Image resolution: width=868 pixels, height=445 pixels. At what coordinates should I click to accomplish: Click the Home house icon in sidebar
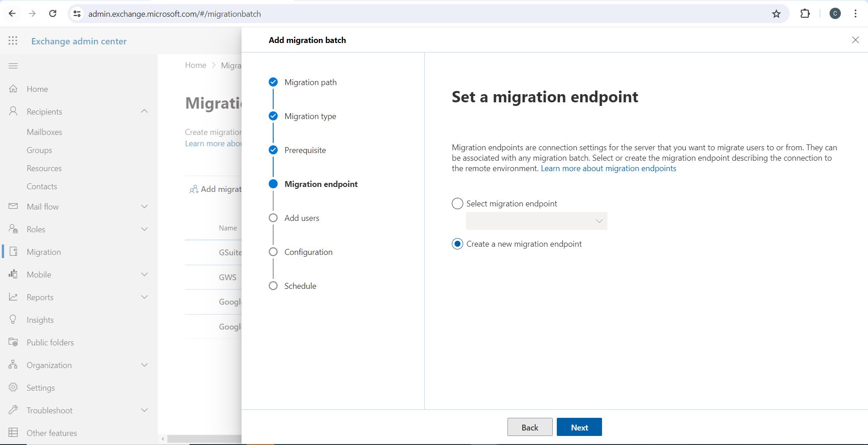pos(13,89)
